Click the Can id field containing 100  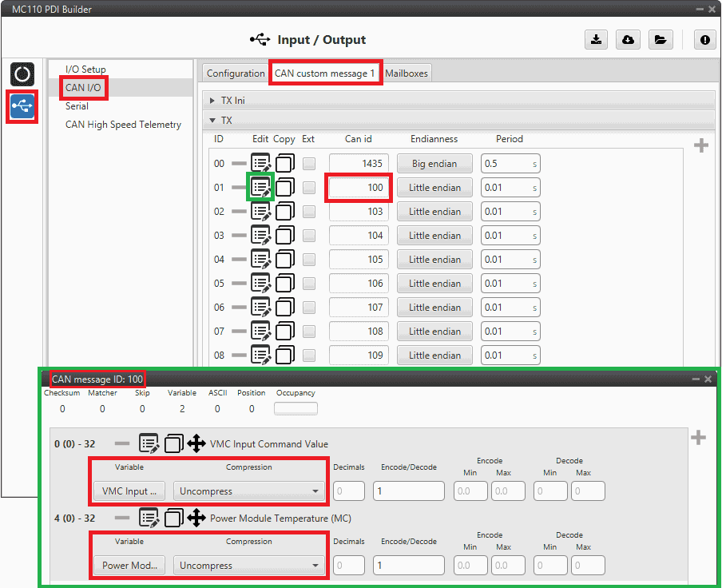(359, 188)
